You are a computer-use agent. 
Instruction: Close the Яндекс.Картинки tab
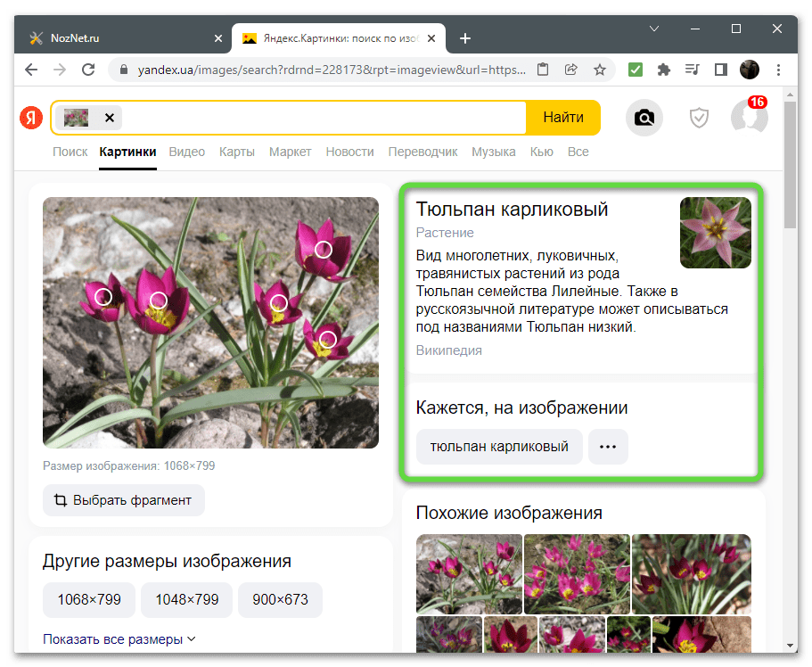(431, 38)
